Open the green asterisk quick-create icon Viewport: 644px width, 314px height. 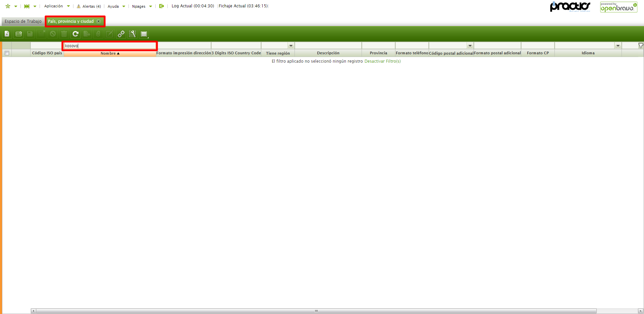8,6
